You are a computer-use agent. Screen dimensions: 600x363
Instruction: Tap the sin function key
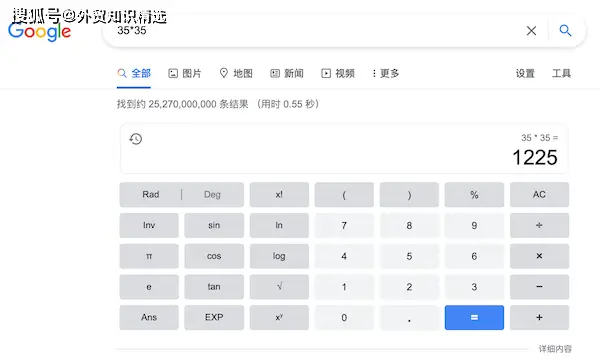tap(214, 225)
